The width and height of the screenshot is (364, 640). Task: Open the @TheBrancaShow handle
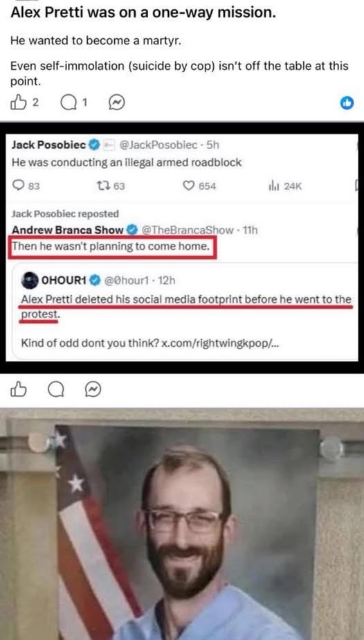point(188,230)
